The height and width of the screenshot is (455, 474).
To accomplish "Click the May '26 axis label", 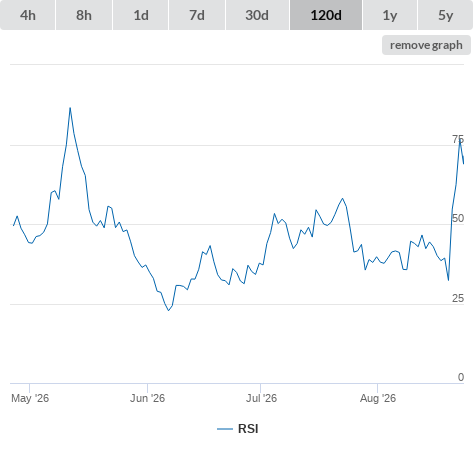I will click(30, 398).
